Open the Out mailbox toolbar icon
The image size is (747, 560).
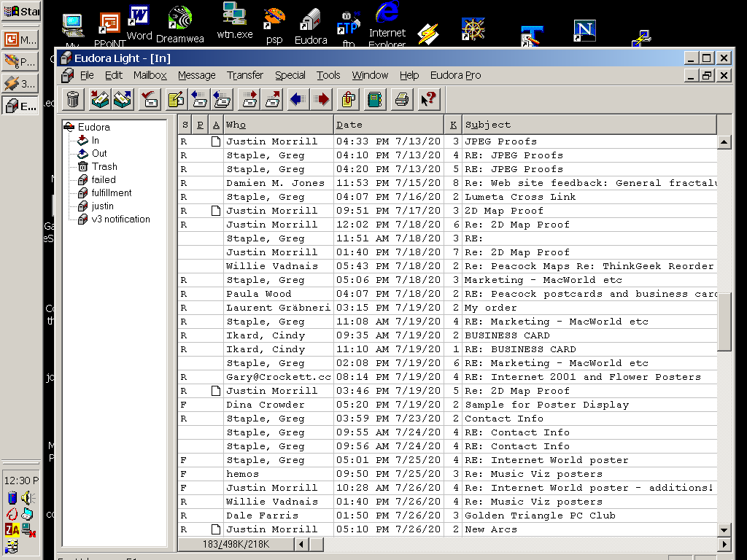click(x=123, y=99)
